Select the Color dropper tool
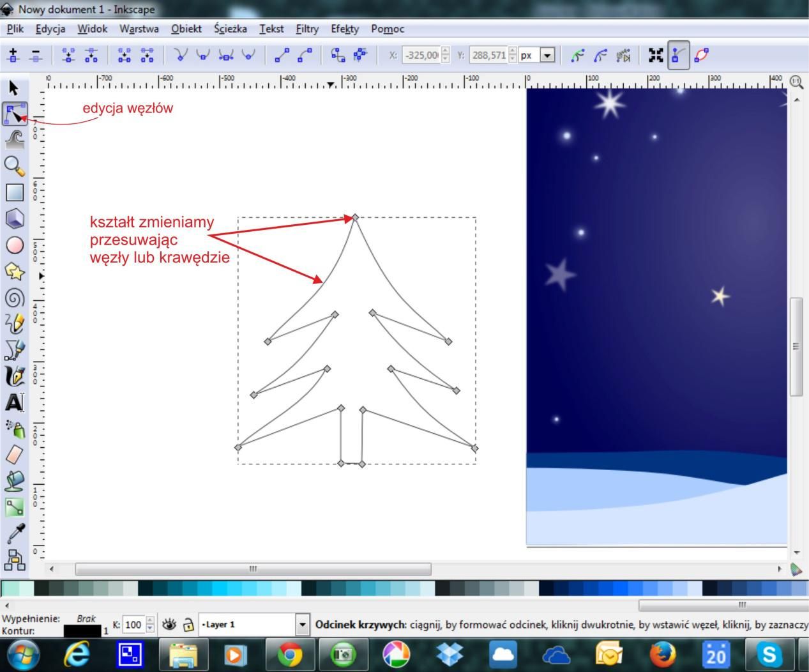This screenshot has height=672, width=809. click(14, 534)
